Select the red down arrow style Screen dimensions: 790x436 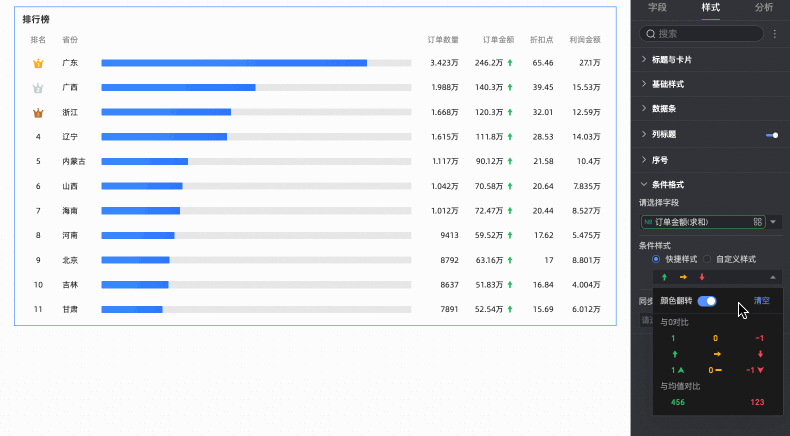pos(760,354)
